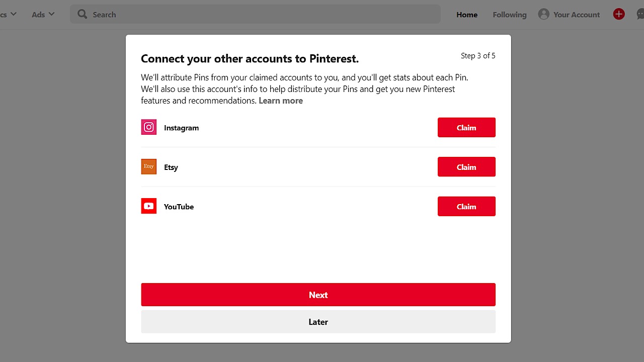Switch to the Following tab
The height and width of the screenshot is (362, 644).
tap(510, 15)
